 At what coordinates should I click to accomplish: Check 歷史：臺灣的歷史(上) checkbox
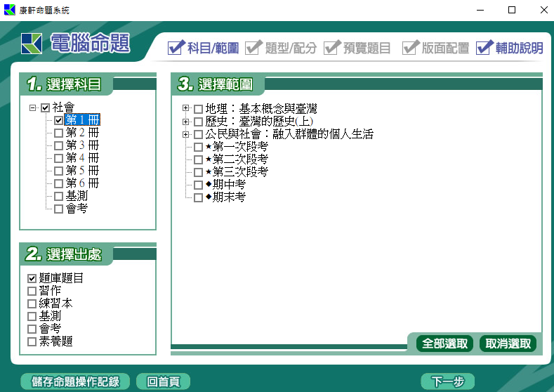point(198,122)
